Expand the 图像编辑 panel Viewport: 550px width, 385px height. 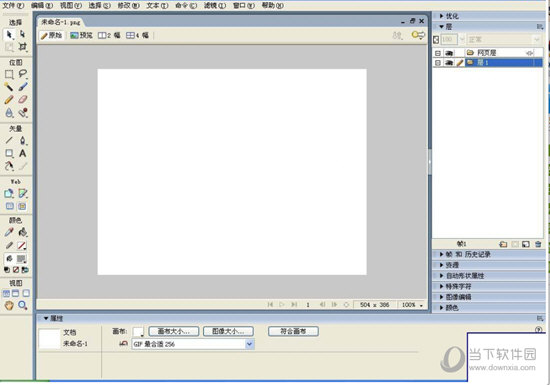pyautogui.click(x=442, y=297)
